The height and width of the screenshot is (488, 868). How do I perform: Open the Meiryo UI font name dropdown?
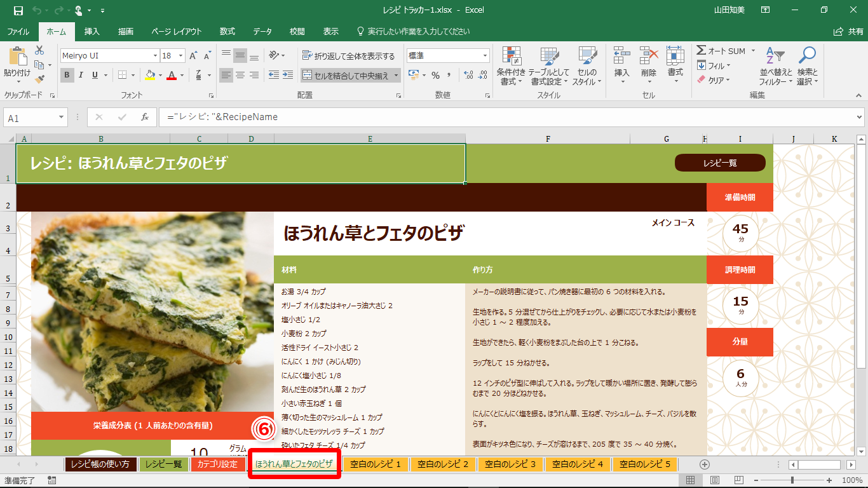[x=154, y=56]
